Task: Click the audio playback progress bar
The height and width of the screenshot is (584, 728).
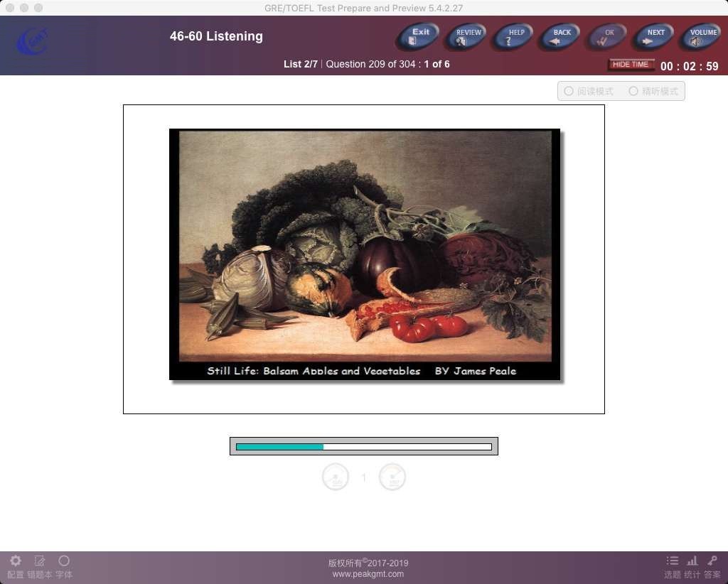Action: coord(364,446)
